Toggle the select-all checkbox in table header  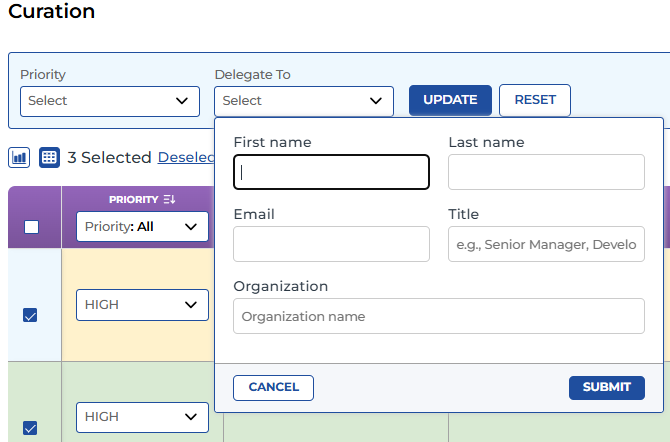pyautogui.click(x=31, y=227)
